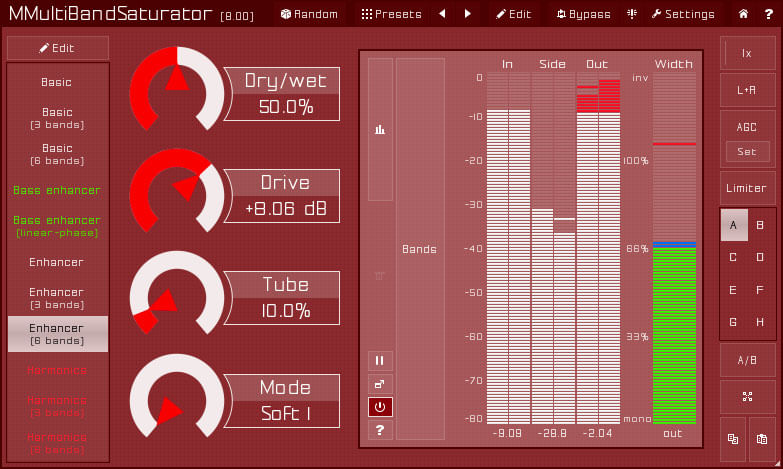Click the morph icon below A/B

[747, 397]
